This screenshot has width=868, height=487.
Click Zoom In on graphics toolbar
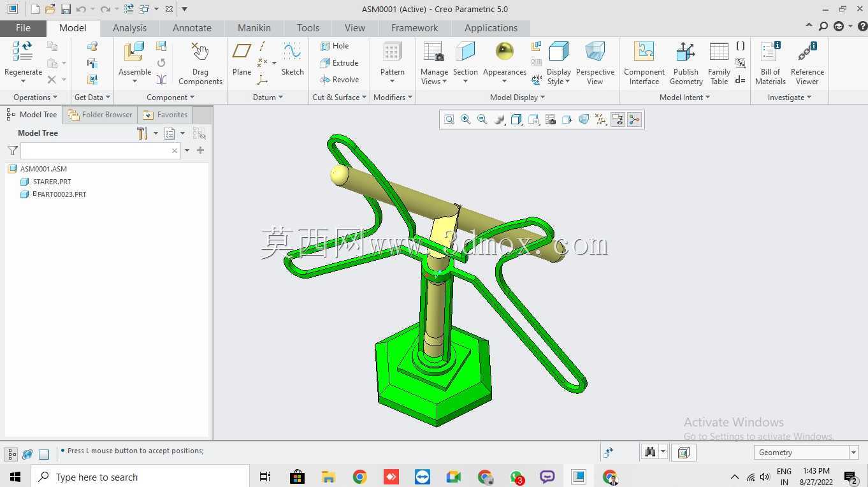click(466, 120)
